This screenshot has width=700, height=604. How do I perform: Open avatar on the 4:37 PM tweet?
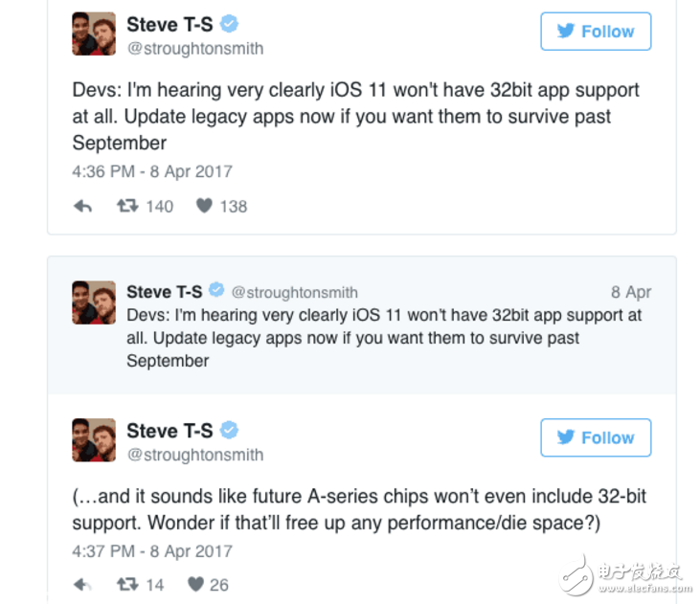pyautogui.click(x=94, y=440)
